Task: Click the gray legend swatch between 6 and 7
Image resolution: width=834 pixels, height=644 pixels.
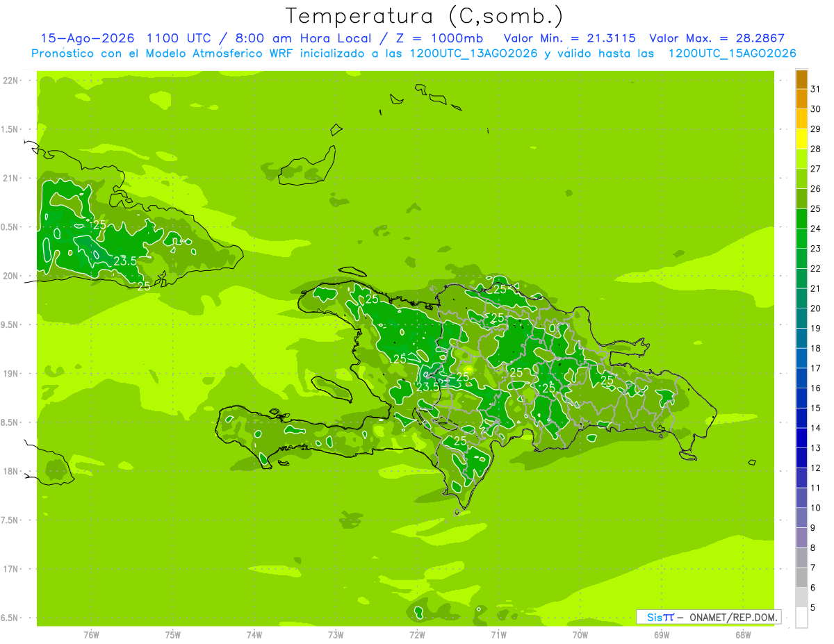Action: [801, 577]
